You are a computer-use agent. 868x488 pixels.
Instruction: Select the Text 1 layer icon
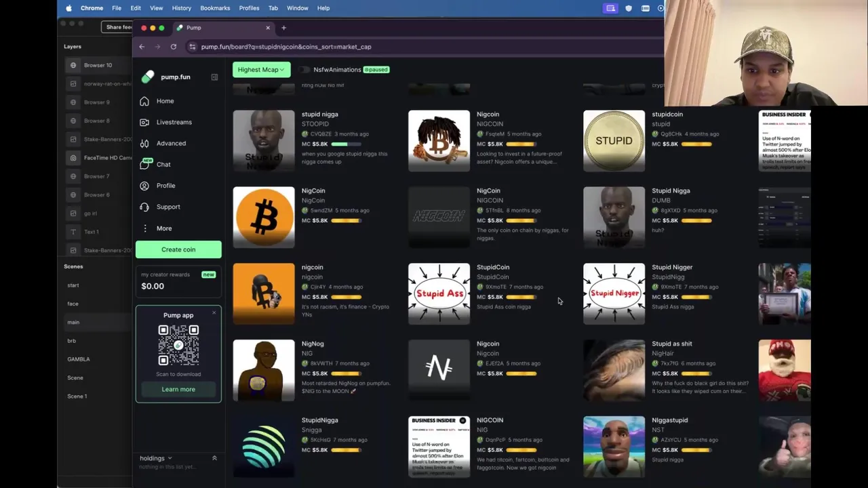click(73, 232)
